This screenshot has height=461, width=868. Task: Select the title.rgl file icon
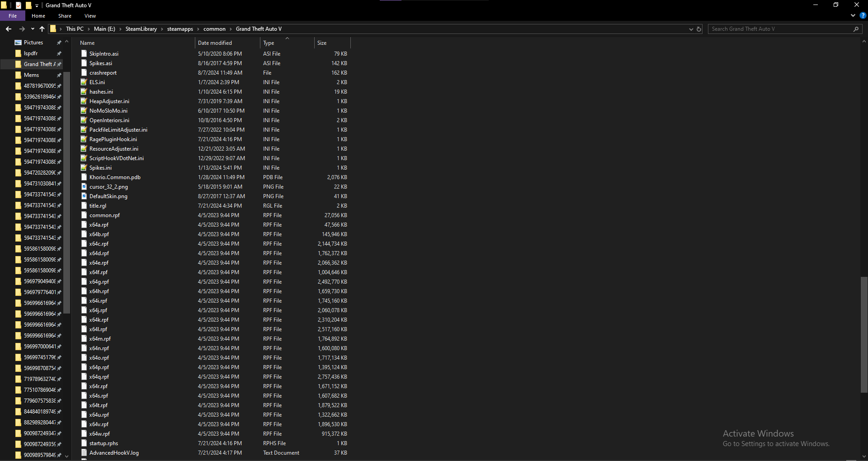[x=84, y=206]
